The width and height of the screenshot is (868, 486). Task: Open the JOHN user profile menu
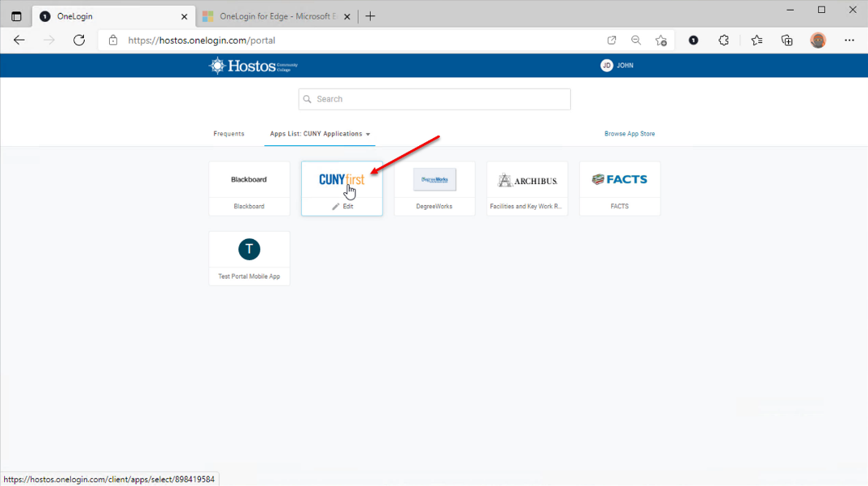click(x=618, y=65)
